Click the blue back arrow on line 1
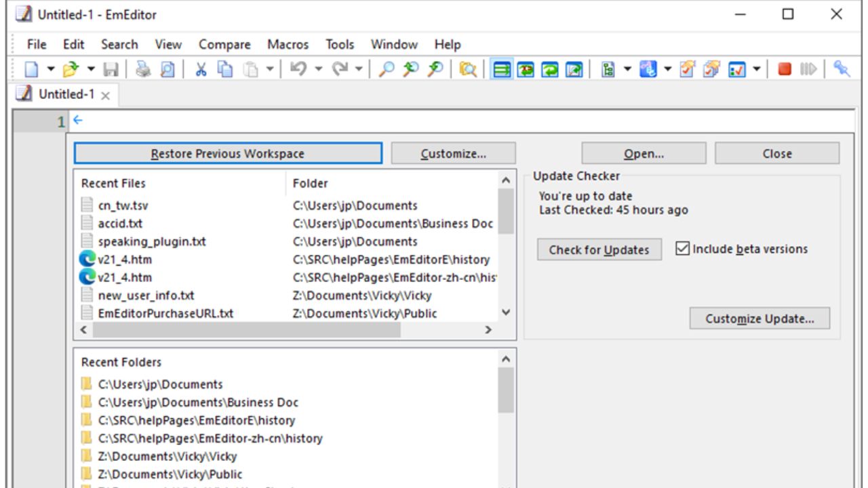 [x=77, y=121]
